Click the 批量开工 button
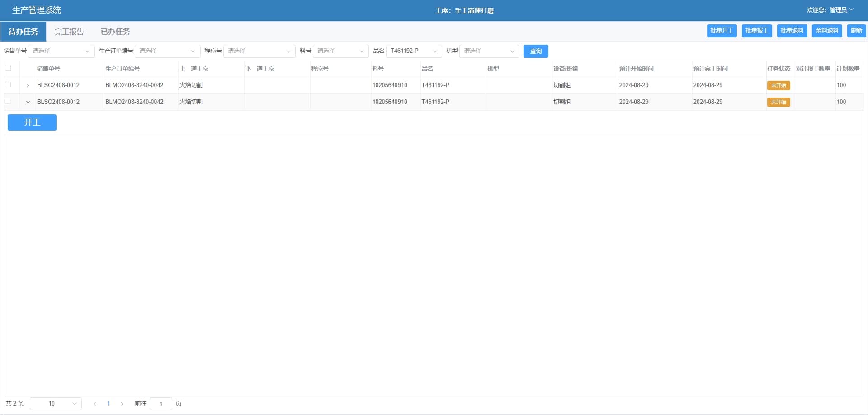868x415 pixels. (722, 31)
